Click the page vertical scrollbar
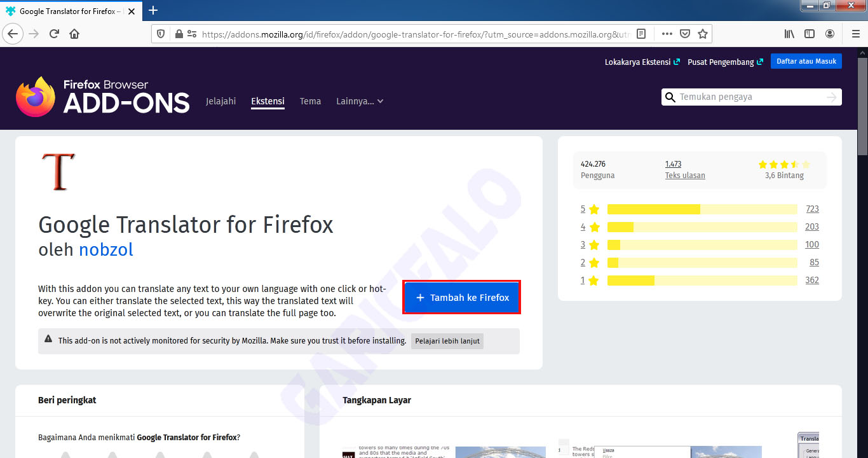The height and width of the screenshot is (458, 868). click(862, 106)
